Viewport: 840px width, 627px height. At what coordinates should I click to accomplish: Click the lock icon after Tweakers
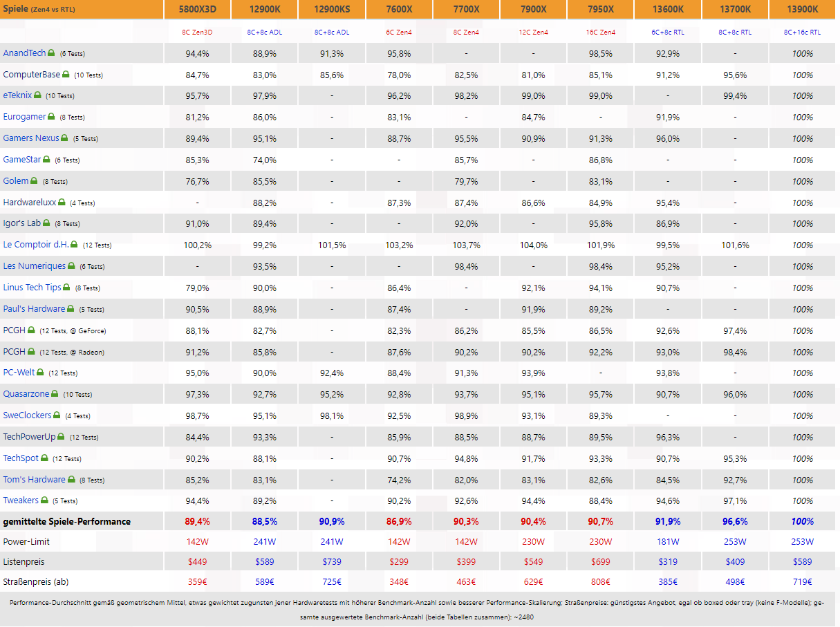point(44,500)
